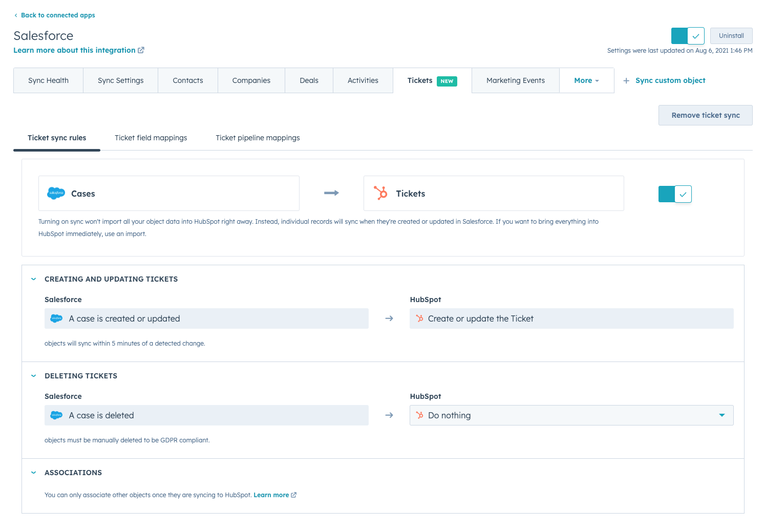Open the Contacts tab
The image size is (765, 532).
188,80
